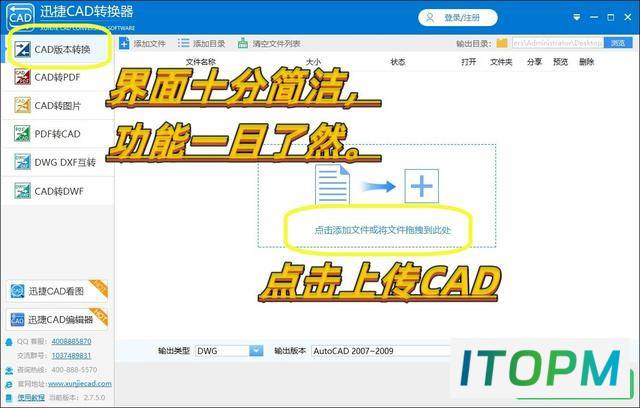Open the CAD转PDF converter

(x=58, y=78)
